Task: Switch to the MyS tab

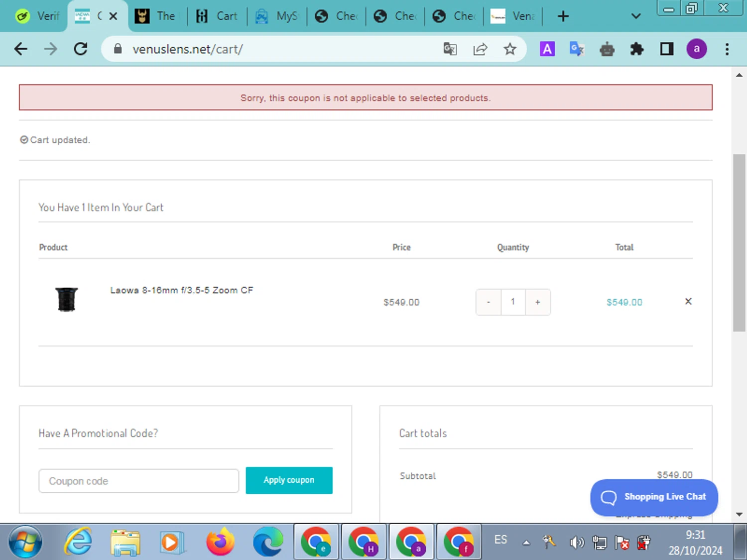Action: click(276, 16)
